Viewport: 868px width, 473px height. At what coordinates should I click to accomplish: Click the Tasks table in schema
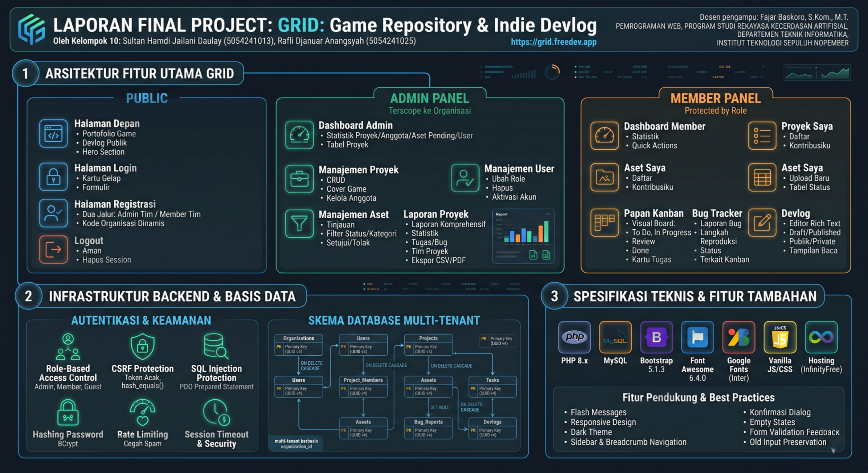pyautogui.click(x=492, y=386)
